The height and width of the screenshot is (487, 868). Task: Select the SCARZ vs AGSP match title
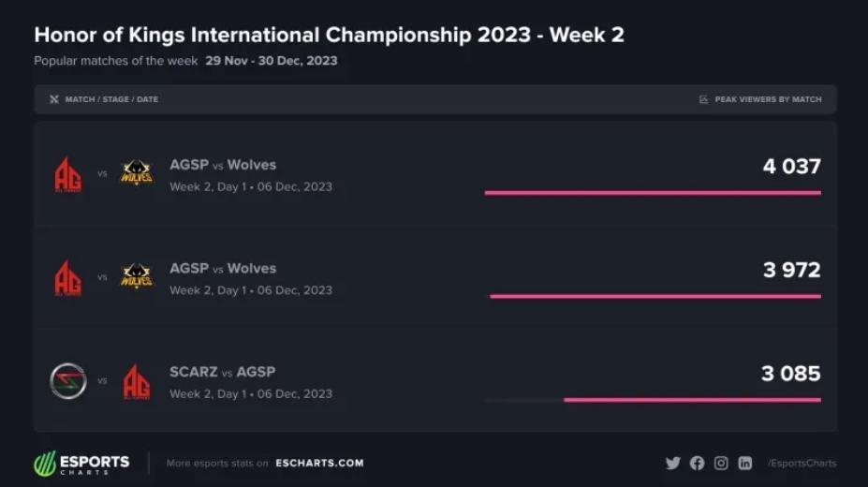pos(223,372)
